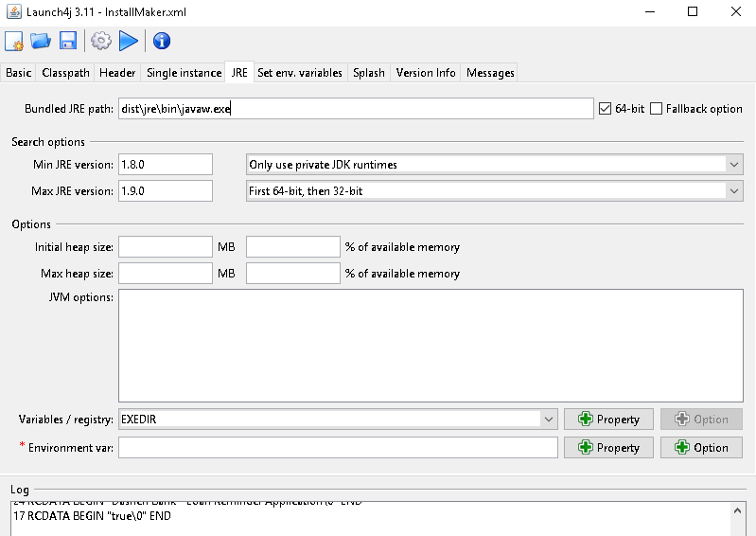Open the Header tab
756x536 pixels.
pos(117,73)
